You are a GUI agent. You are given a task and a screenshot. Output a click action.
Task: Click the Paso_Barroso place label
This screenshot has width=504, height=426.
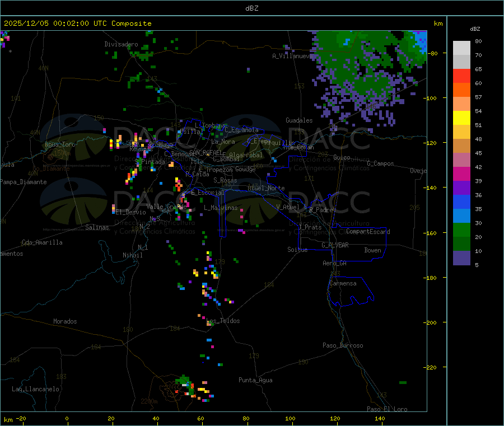click(343, 345)
